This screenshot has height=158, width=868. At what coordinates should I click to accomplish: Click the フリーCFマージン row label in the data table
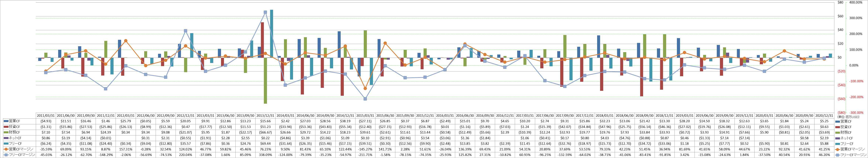(x=22, y=155)
